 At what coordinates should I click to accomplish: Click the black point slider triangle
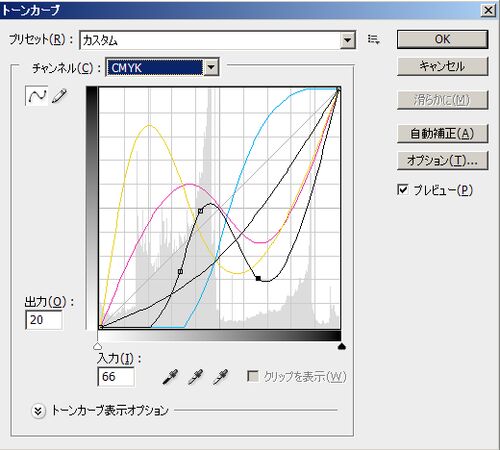pyautogui.click(x=342, y=347)
